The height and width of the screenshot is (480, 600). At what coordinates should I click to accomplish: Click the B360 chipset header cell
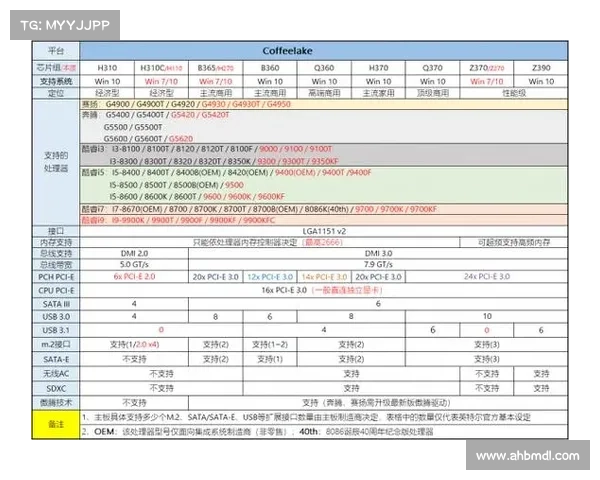270,68
